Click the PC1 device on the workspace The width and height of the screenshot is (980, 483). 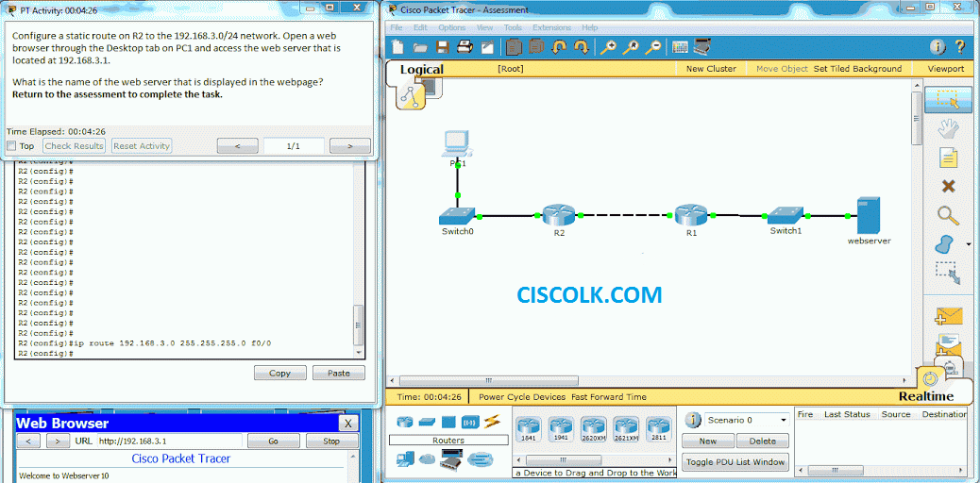point(458,144)
